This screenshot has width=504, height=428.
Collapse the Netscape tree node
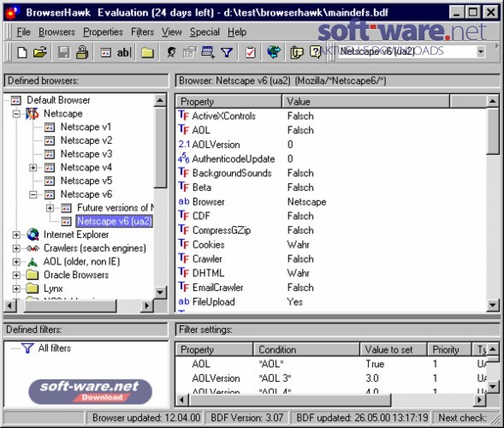(16, 114)
